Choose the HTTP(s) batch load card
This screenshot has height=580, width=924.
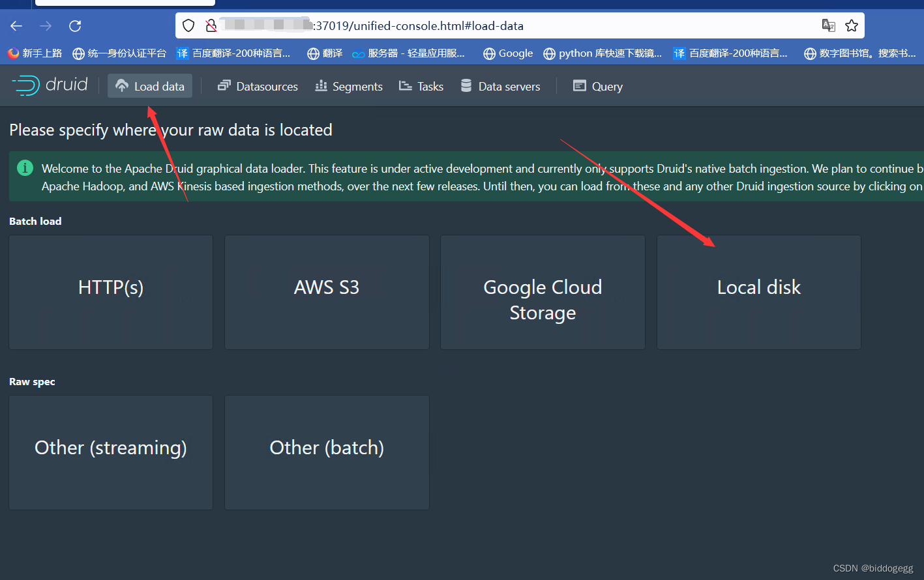point(111,292)
